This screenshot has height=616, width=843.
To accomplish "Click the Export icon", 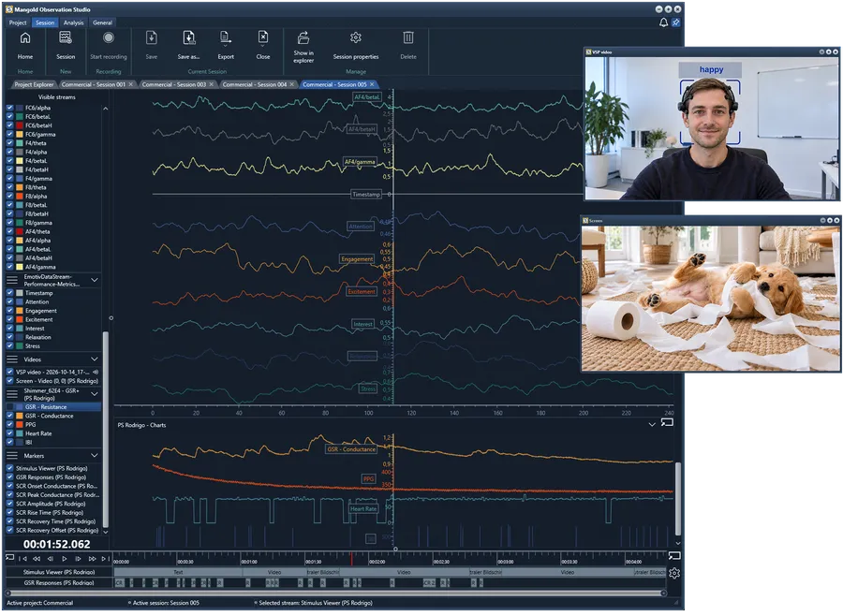I will 225,37.
